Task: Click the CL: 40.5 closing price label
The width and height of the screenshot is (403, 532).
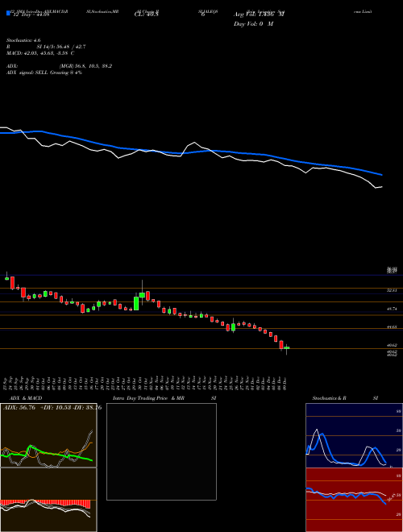Action: [147, 15]
